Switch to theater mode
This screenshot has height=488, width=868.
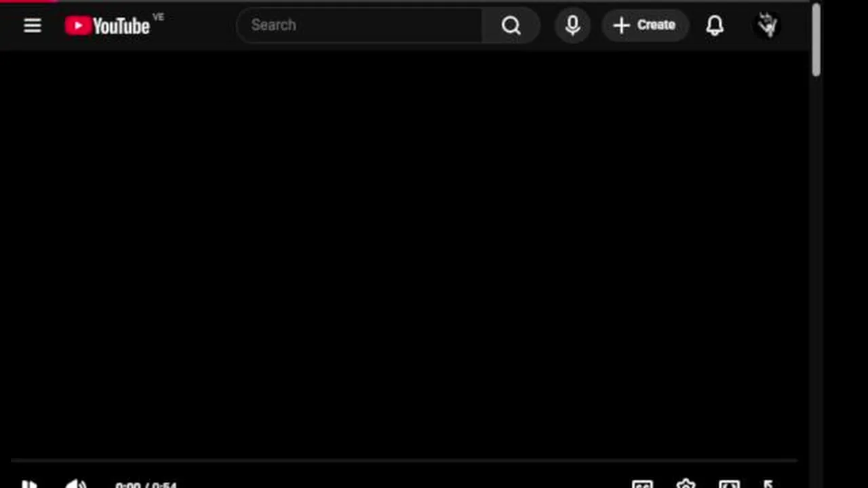click(x=729, y=484)
